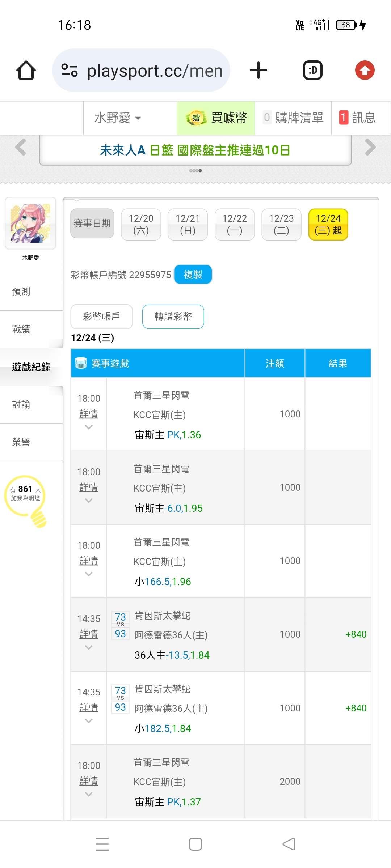391x868 pixels.
Task: Expand chevron under 小182.5 bet row
Action: coord(89,721)
